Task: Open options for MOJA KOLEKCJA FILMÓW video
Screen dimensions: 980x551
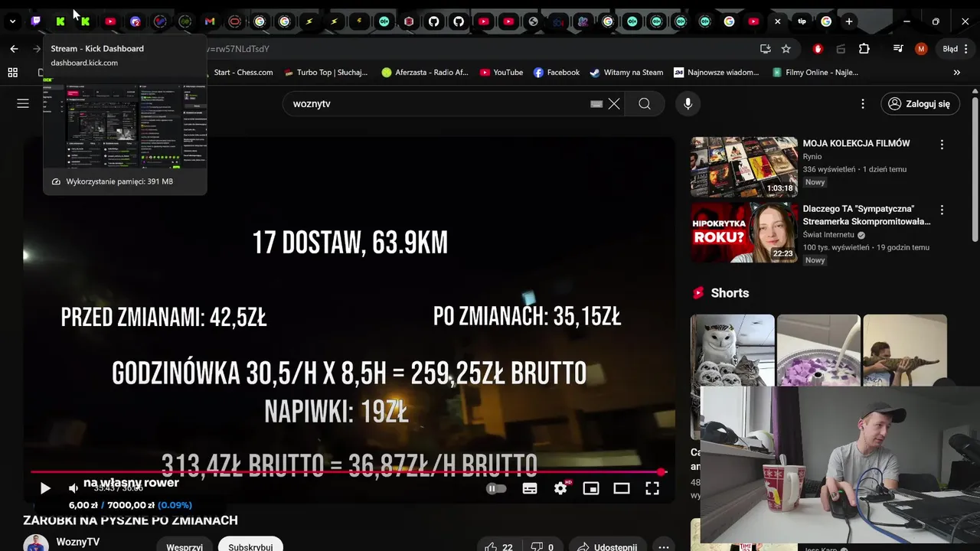Action: [942, 144]
